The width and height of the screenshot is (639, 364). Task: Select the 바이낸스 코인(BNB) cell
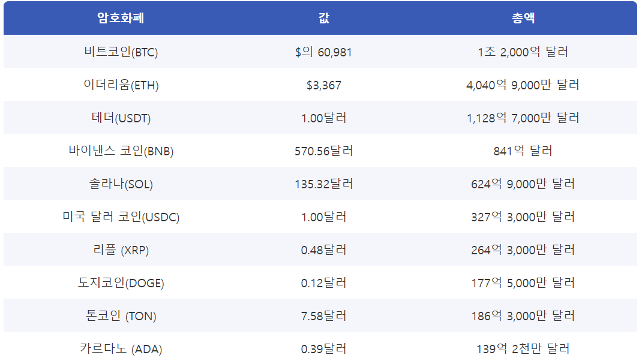pyautogui.click(x=121, y=151)
